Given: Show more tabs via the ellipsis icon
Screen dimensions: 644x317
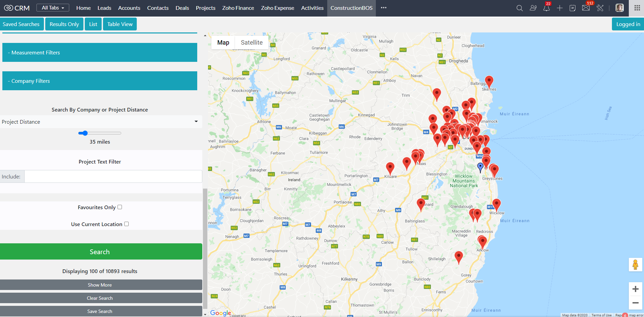Looking at the screenshot, I should coord(384,8).
